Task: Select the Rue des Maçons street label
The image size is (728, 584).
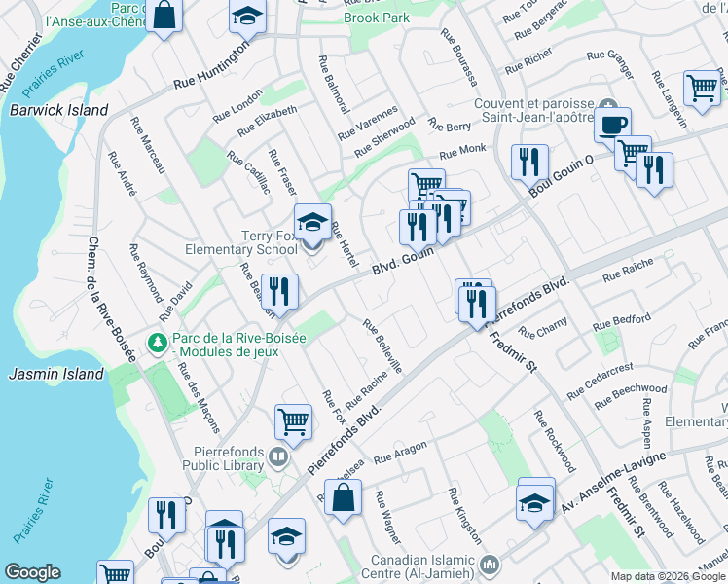Action: click(200, 398)
